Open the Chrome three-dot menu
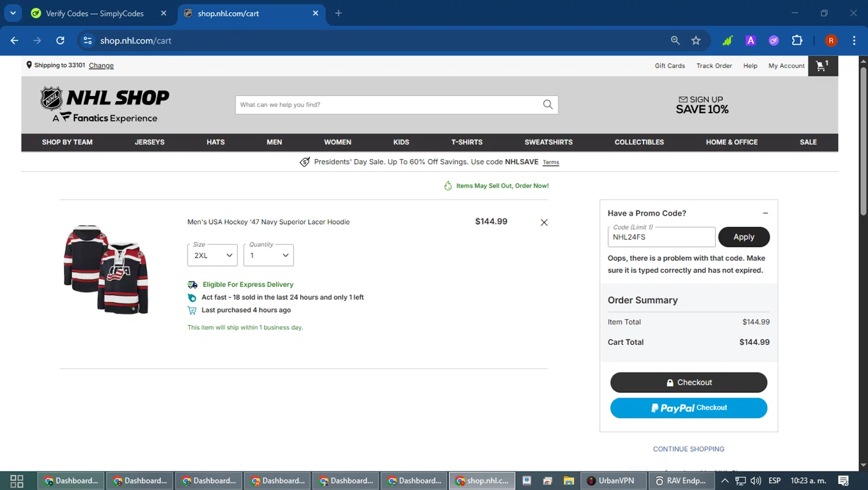The height and width of the screenshot is (490, 868). coord(854,40)
